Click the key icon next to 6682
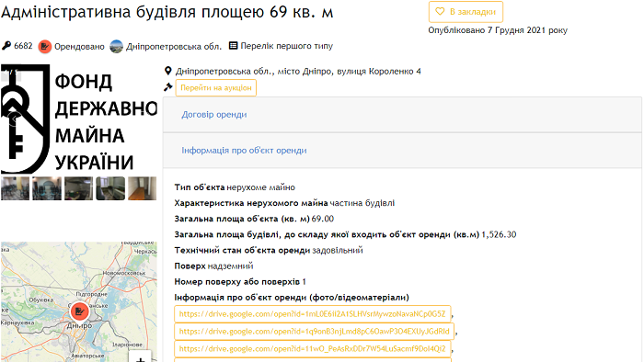The image size is (644, 362). tap(6, 46)
